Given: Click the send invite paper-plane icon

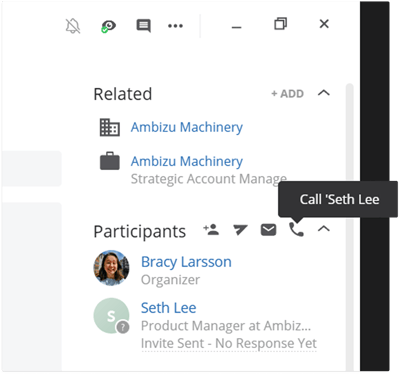Looking at the screenshot, I should [240, 230].
